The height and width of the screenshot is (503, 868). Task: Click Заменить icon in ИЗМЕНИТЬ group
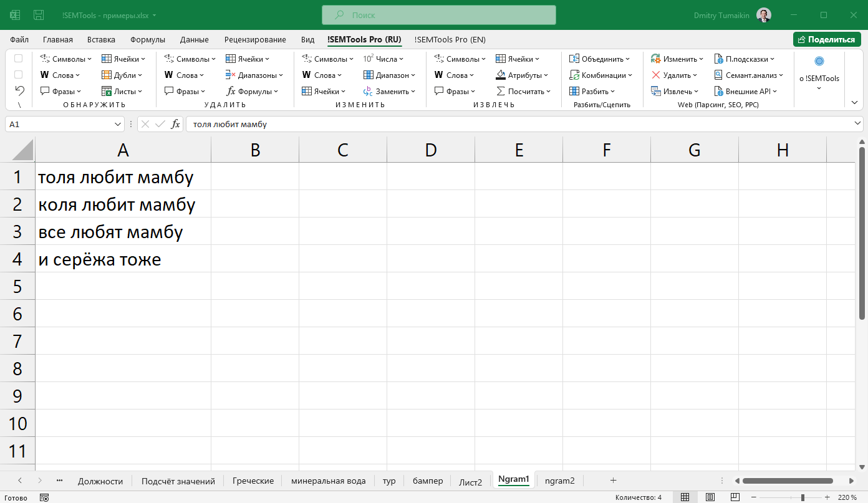[369, 92]
